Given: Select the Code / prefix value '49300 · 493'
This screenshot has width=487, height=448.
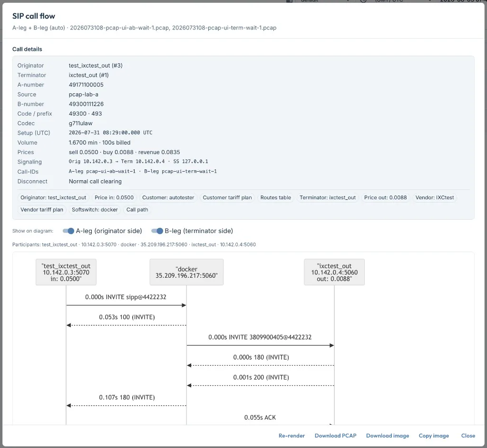Looking at the screenshot, I should coord(85,114).
